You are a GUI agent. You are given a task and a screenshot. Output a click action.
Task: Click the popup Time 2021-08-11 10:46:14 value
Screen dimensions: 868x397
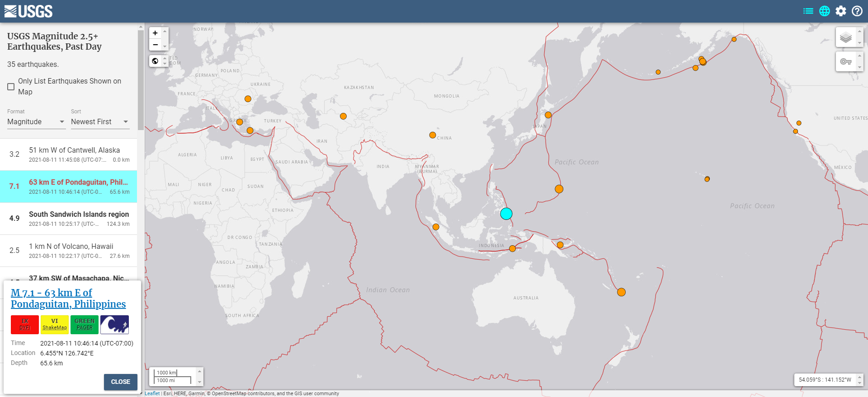coord(87,343)
